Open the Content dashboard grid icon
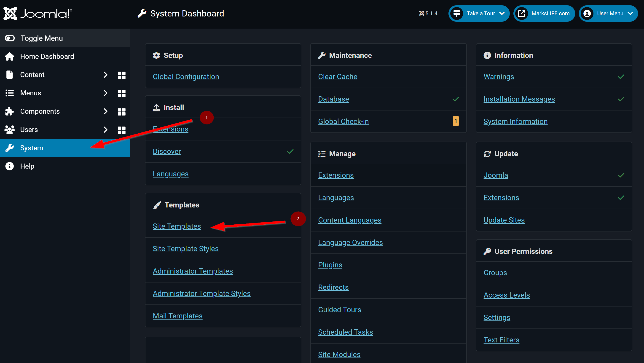 (x=121, y=75)
